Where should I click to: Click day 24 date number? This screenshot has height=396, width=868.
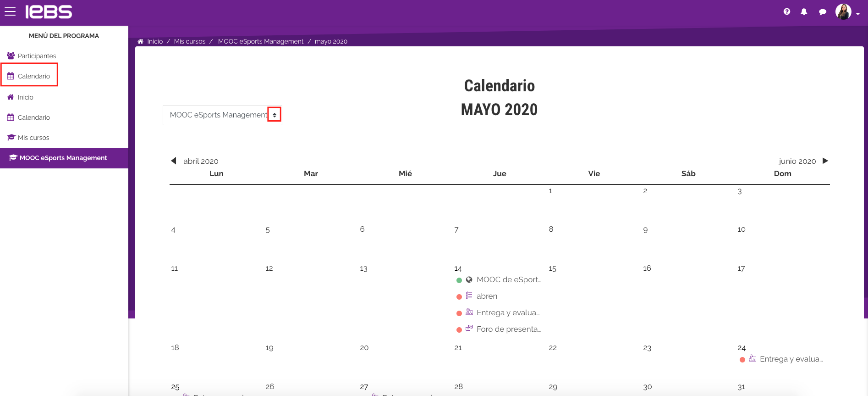click(742, 348)
